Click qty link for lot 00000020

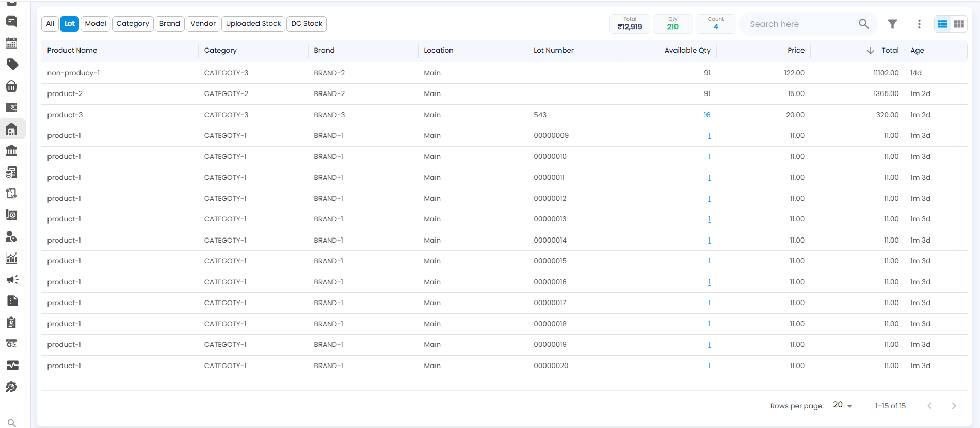pyautogui.click(x=709, y=366)
